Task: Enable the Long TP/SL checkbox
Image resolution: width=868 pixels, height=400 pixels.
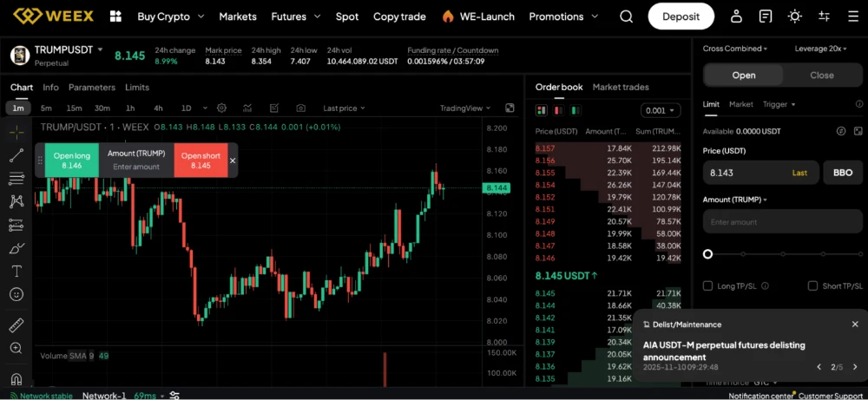Action: coord(708,285)
